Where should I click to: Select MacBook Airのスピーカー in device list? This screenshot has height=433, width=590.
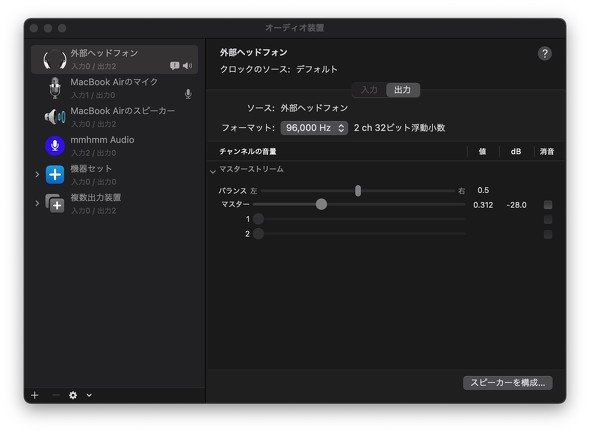[115, 117]
